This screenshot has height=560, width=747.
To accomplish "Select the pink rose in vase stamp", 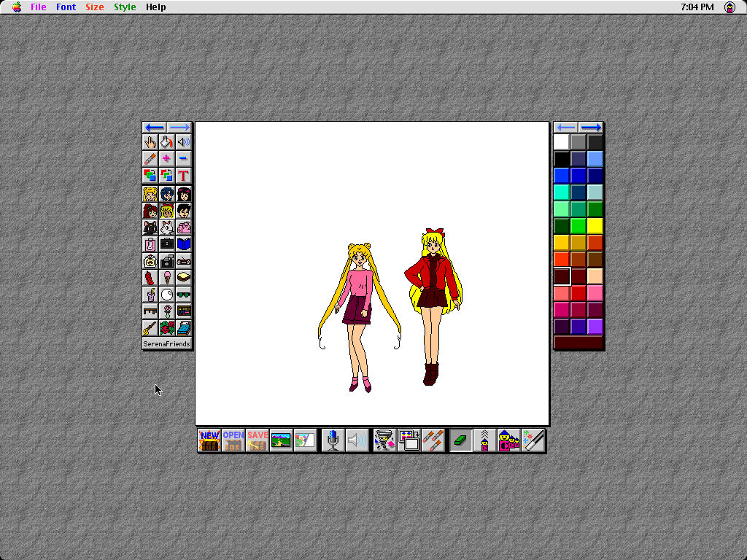I will pos(167,311).
